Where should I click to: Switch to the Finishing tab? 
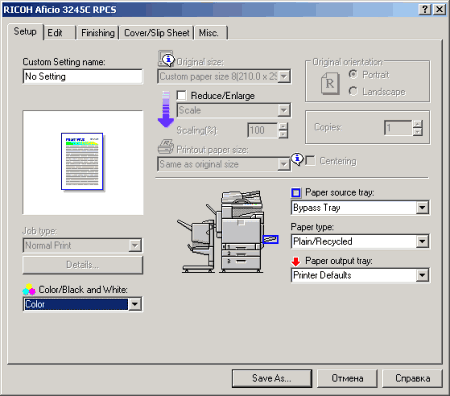pos(98,33)
